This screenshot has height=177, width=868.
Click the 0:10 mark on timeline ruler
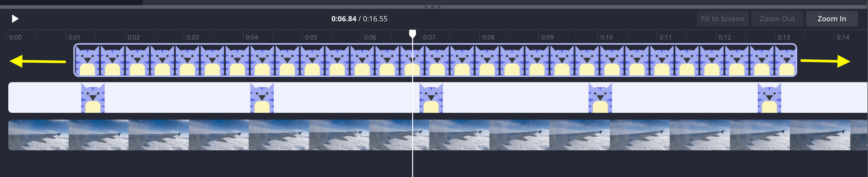coord(606,37)
